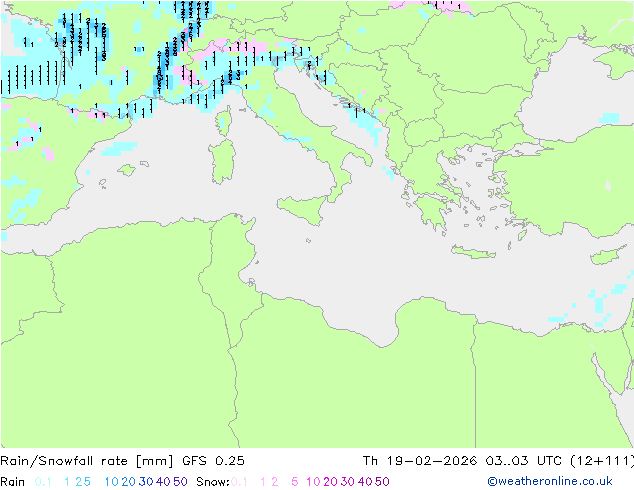
Task: Click the rain legend value 10
Action: point(112,482)
